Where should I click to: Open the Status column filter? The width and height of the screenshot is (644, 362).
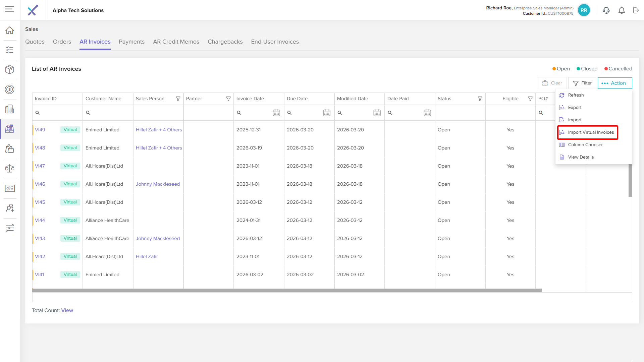click(480, 99)
